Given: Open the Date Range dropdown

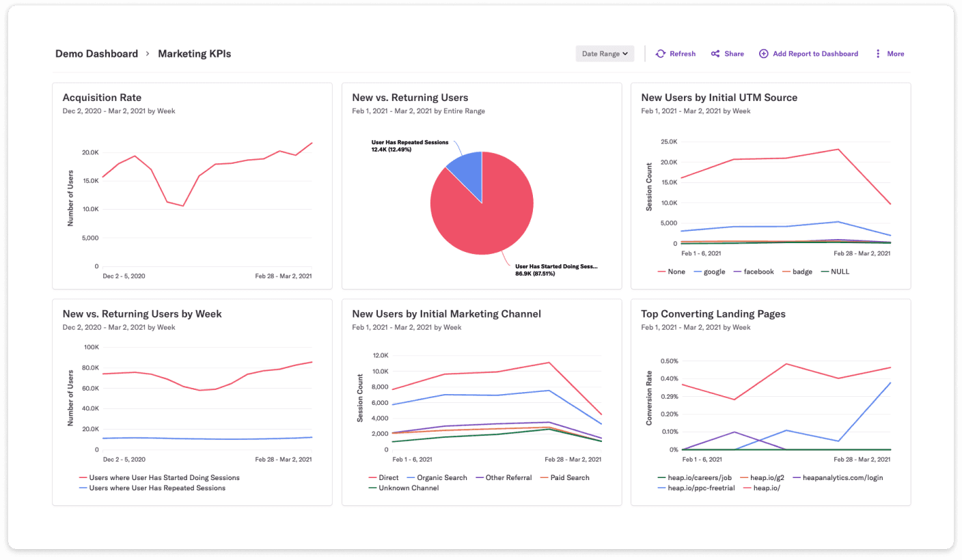Looking at the screenshot, I should coord(605,53).
